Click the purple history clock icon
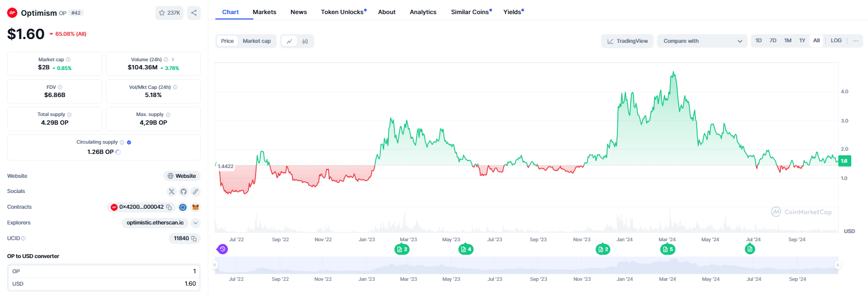Image resolution: width=868 pixels, height=296 pixels. (x=222, y=249)
